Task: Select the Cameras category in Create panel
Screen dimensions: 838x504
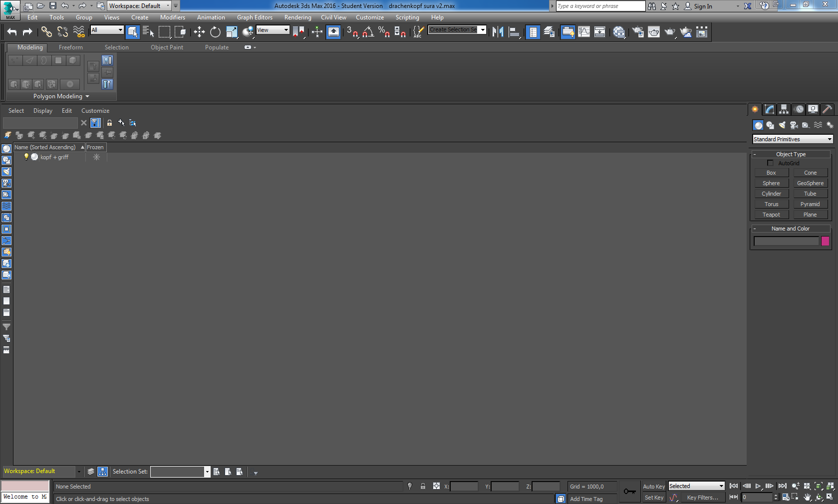Action: coord(794,125)
